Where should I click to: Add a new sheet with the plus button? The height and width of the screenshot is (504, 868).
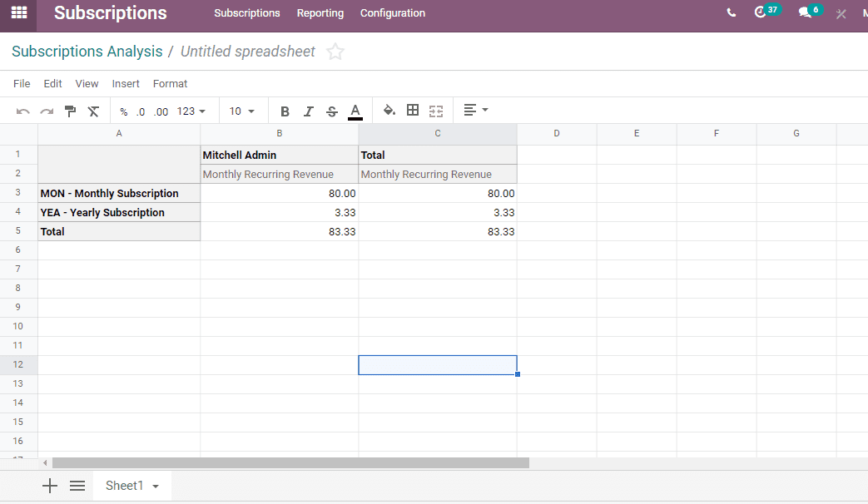pos(49,485)
